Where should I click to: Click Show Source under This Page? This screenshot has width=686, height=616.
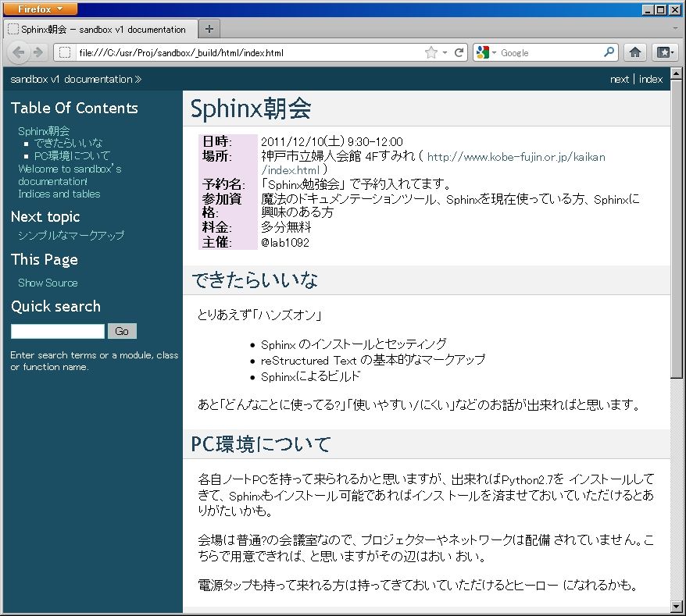[47, 283]
